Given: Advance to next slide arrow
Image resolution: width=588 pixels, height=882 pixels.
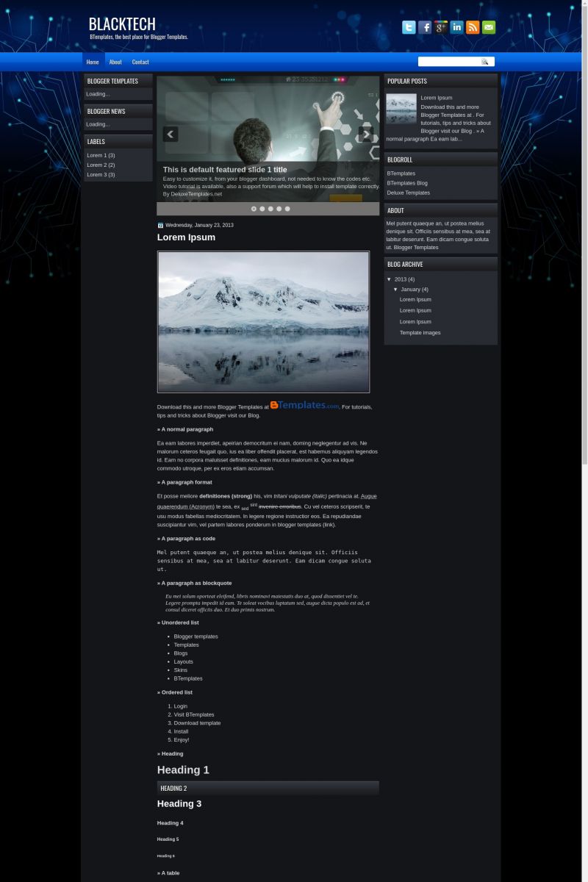Looking at the screenshot, I should (x=365, y=134).
